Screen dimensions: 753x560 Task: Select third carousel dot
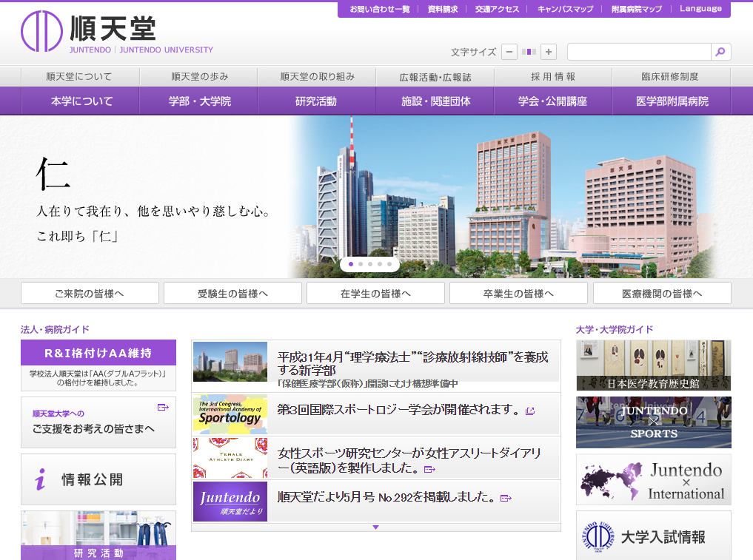(x=370, y=264)
